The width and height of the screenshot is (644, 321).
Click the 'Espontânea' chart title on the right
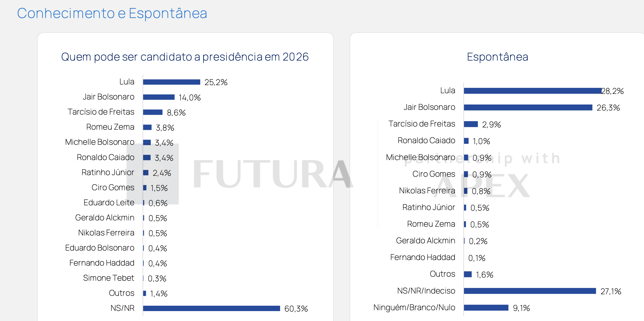[x=497, y=57]
